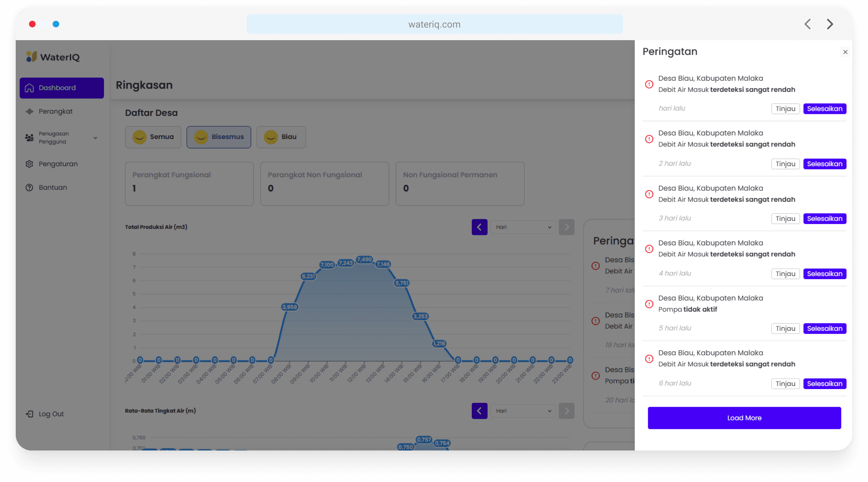Image resolution: width=868 pixels, height=482 pixels.
Task: Select the Bisesmus village filter
Action: tap(219, 137)
